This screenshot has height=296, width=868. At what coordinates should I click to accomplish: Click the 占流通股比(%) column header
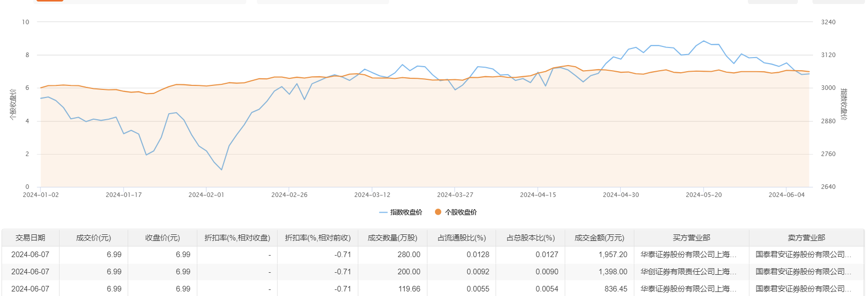click(461, 238)
